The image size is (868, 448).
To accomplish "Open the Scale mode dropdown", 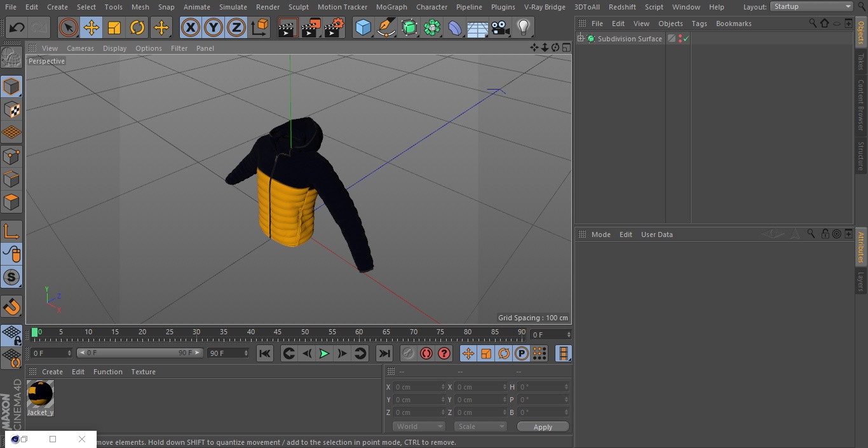I will pyautogui.click(x=480, y=426).
